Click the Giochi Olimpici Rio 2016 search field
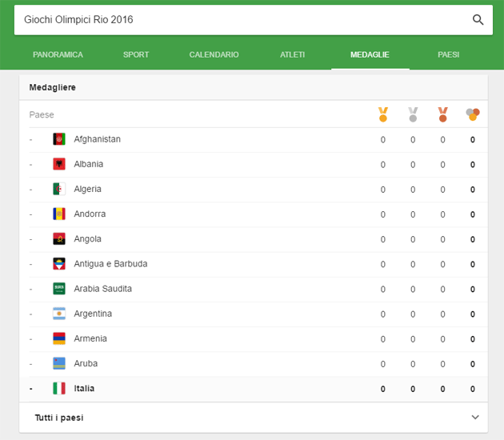 [240, 20]
